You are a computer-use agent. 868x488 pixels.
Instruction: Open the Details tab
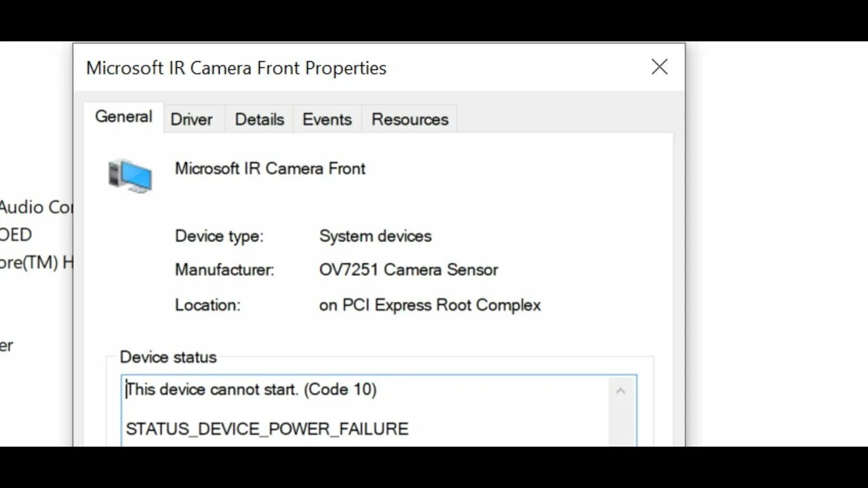[x=259, y=119]
